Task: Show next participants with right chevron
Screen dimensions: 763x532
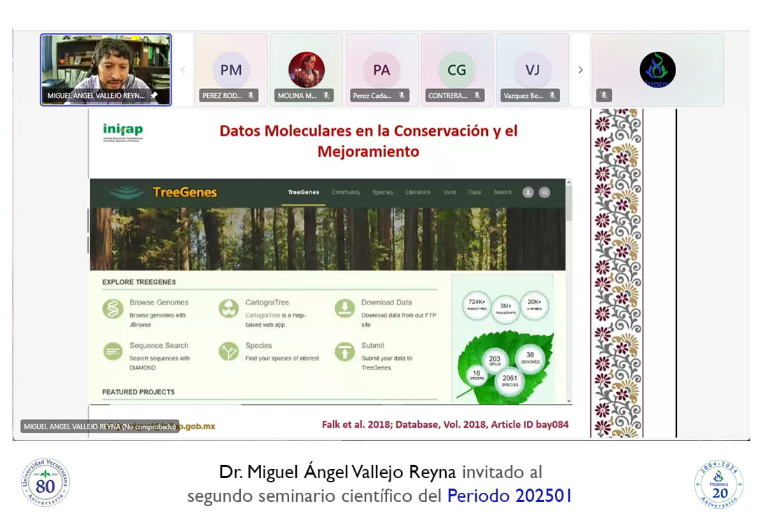Action: coord(580,70)
